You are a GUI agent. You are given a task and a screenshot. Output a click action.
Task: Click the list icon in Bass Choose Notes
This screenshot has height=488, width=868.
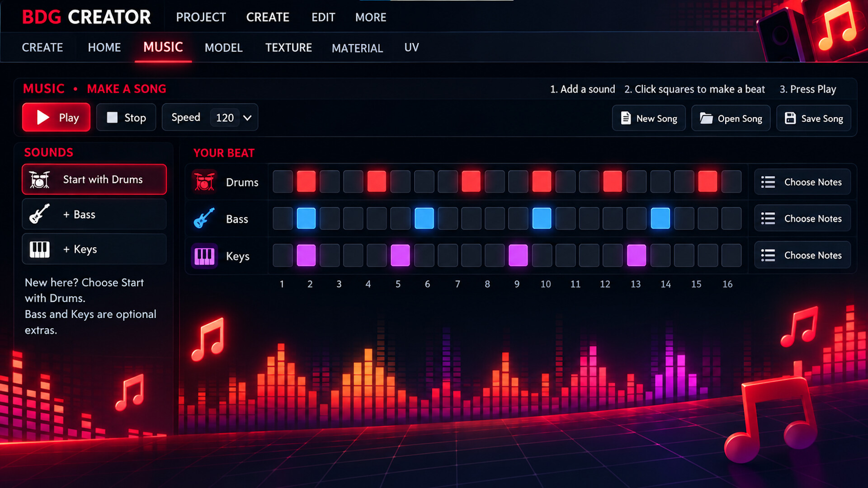coord(768,218)
